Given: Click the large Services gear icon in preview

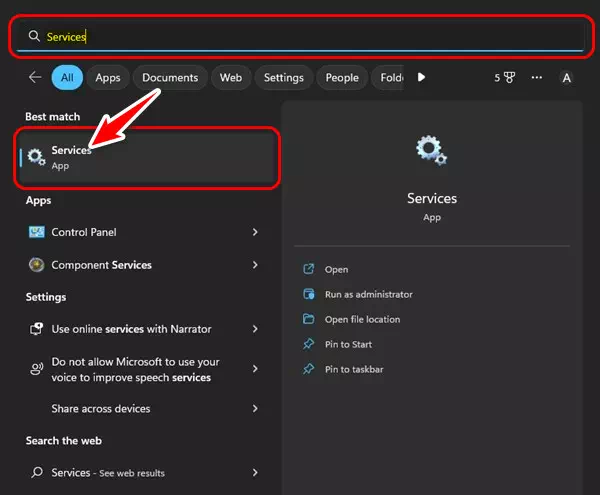Looking at the screenshot, I should tap(431, 150).
